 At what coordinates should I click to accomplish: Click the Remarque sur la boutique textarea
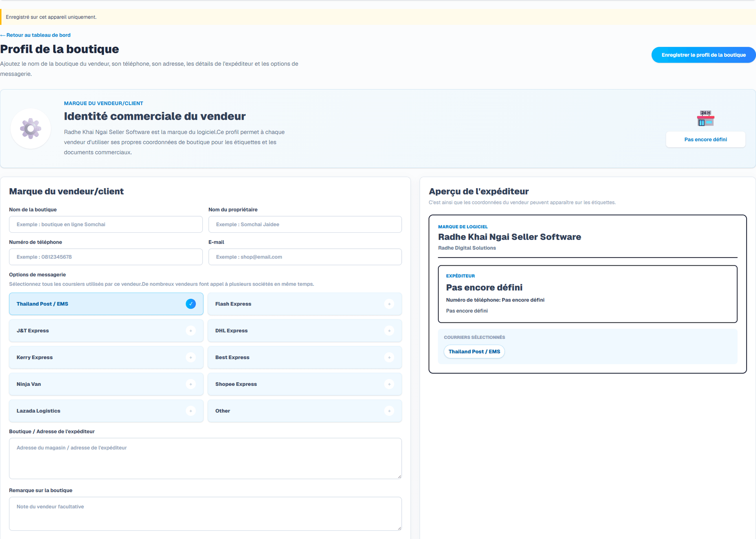coord(206,514)
